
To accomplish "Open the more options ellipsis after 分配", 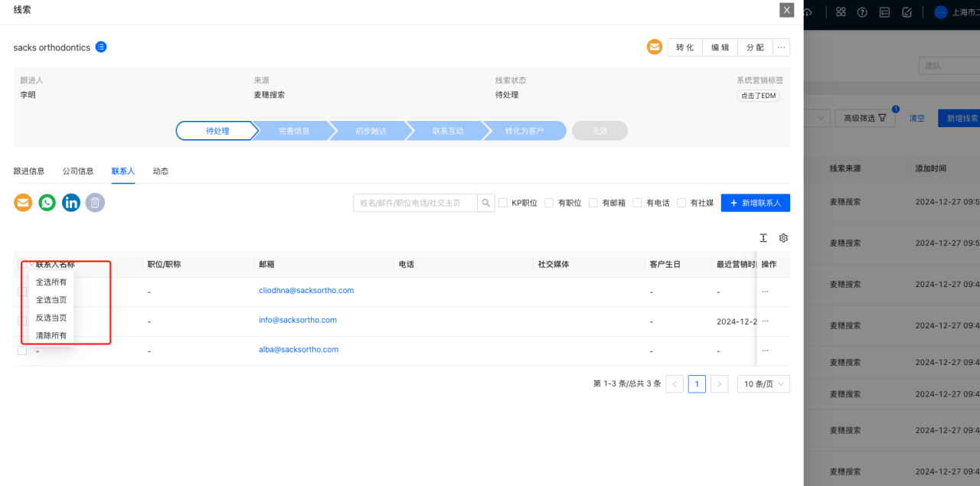I will click(x=781, y=47).
